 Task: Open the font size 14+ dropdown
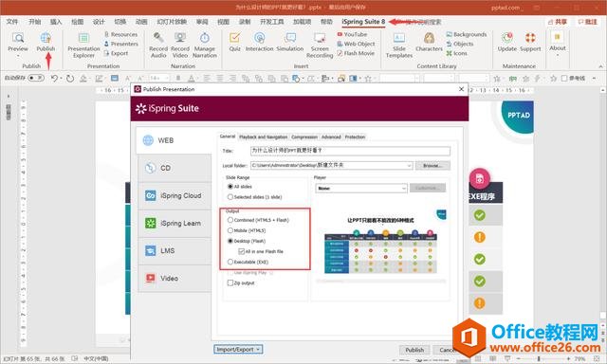(x=167, y=78)
